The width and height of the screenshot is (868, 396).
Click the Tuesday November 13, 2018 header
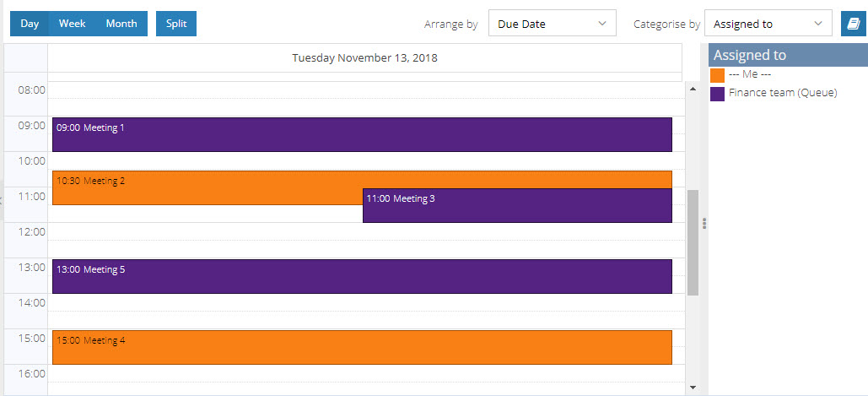coord(364,58)
